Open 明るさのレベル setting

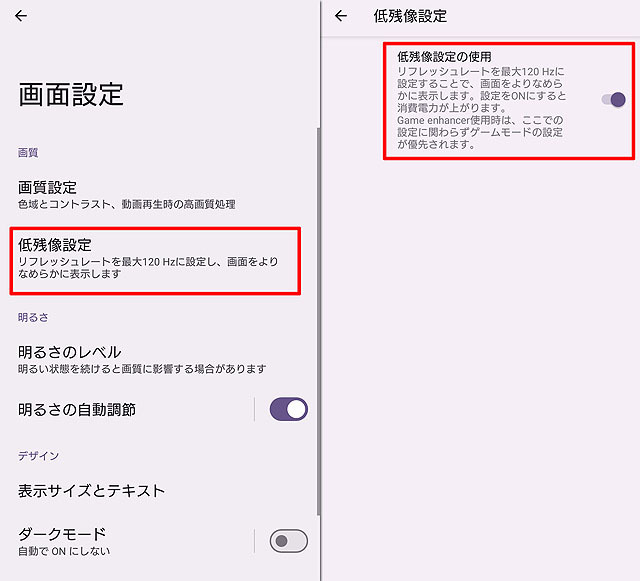[155, 360]
